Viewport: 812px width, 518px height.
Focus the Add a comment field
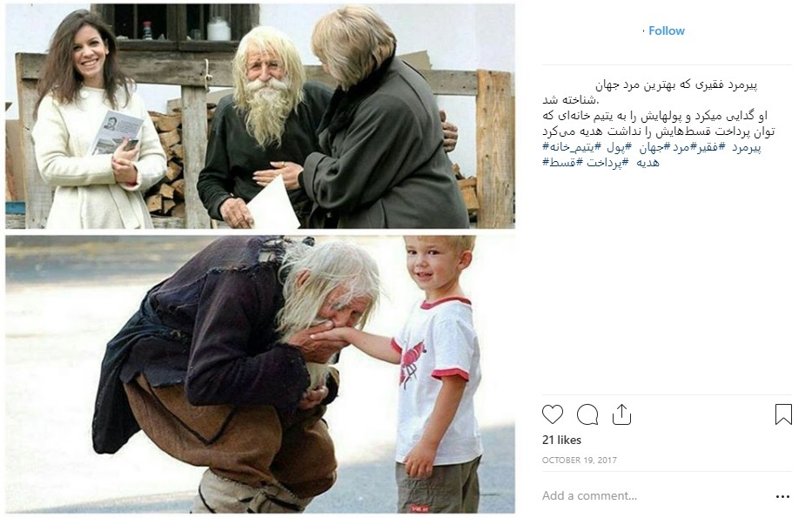(656, 495)
